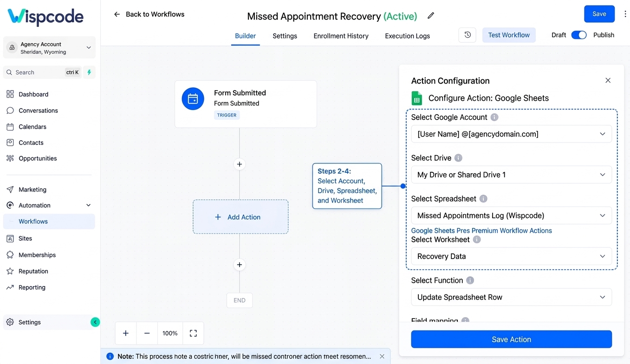The height and width of the screenshot is (364, 630).
Task: Click the Reputation star icon
Action: pyautogui.click(x=10, y=271)
